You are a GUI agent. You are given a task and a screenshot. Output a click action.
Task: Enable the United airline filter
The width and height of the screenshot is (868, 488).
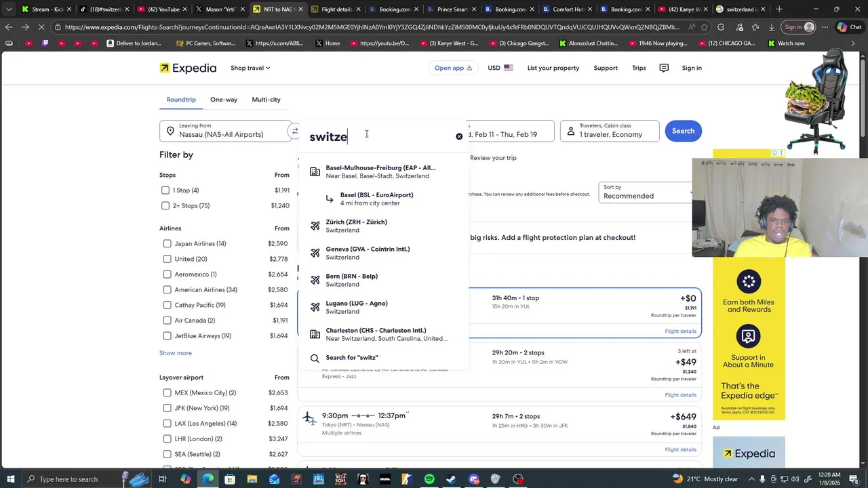167,259
